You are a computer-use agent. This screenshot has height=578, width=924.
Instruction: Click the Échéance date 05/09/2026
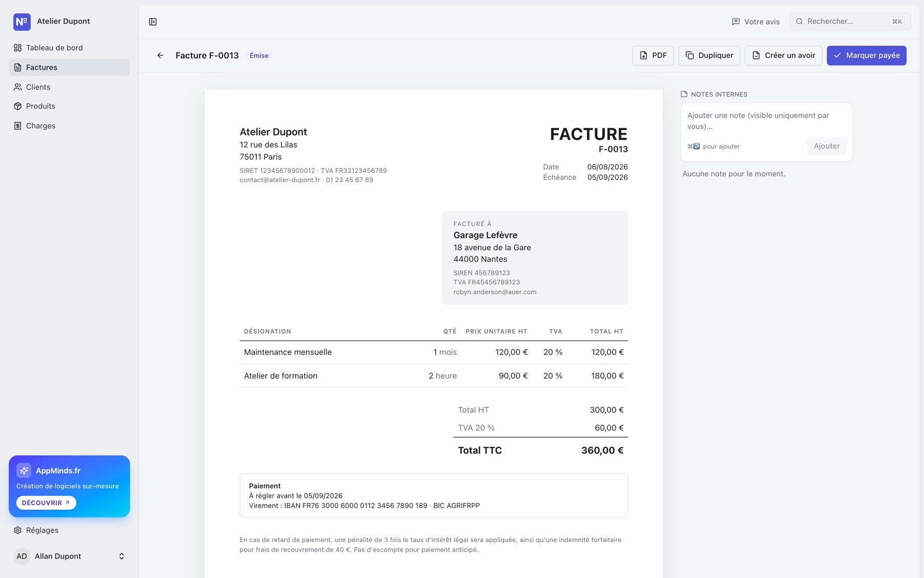[608, 177]
